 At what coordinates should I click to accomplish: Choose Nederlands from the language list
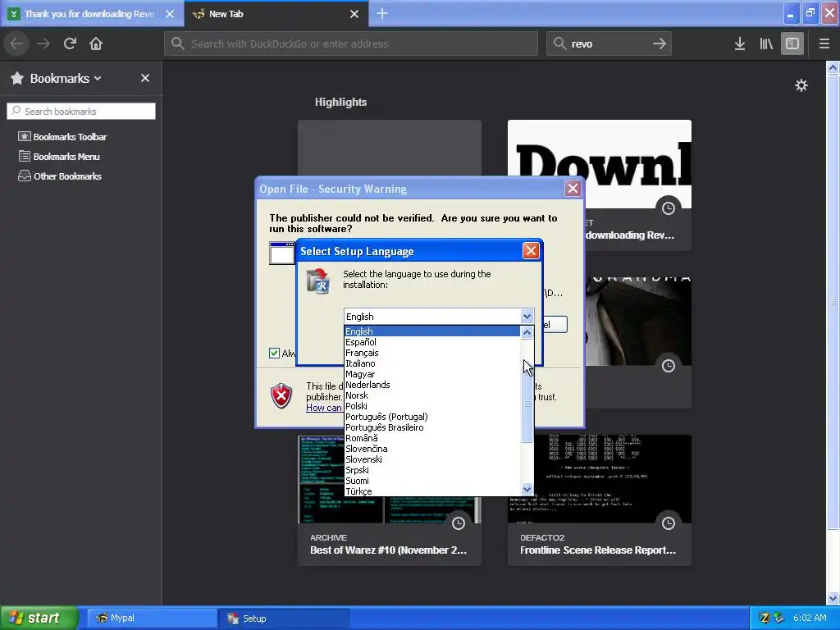(x=431, y=385)
